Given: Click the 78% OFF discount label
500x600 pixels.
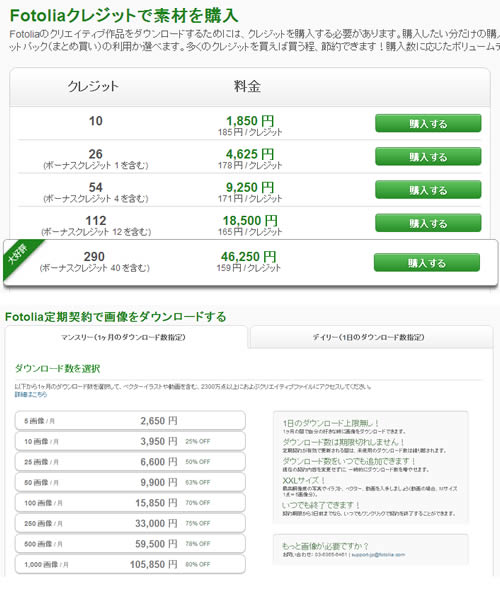Looking at the screenshot, I should point(198,544).
